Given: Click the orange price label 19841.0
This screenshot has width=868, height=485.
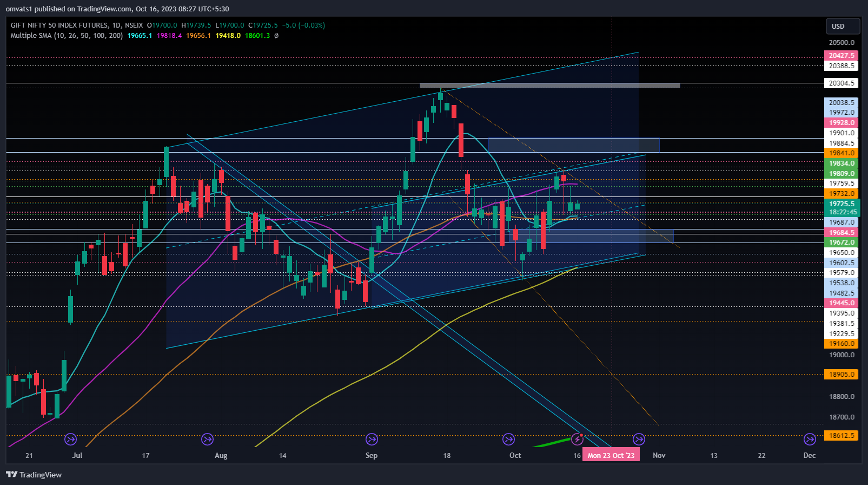Looking at the screenshot, I should [x=842, y=153].
